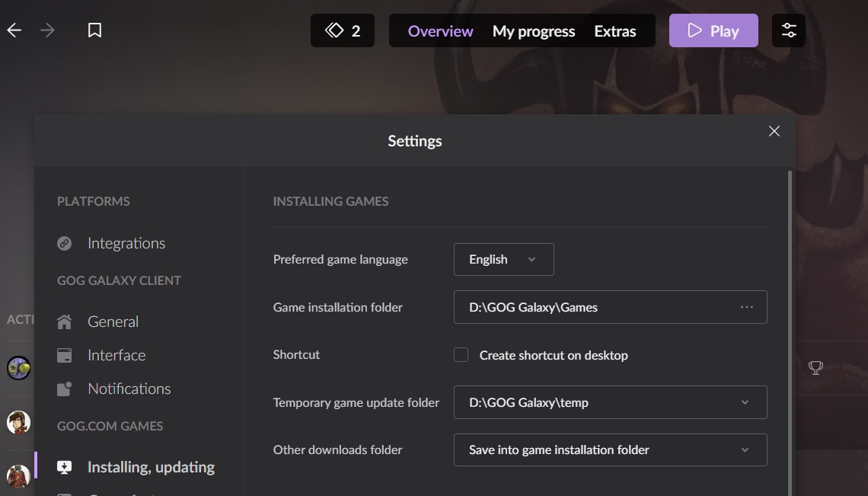Enable Create shortcut on desktop checkbox
Image resolution: width=868 pixels, height=496 pixels.
tap(461, 355)
